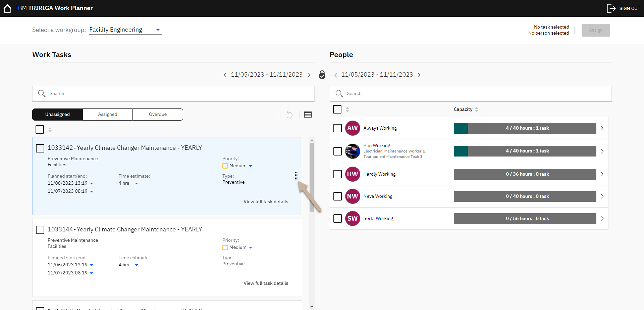Switch to the Unassigned tab
This screenshot has height=310, width=644.
(57, 115)
